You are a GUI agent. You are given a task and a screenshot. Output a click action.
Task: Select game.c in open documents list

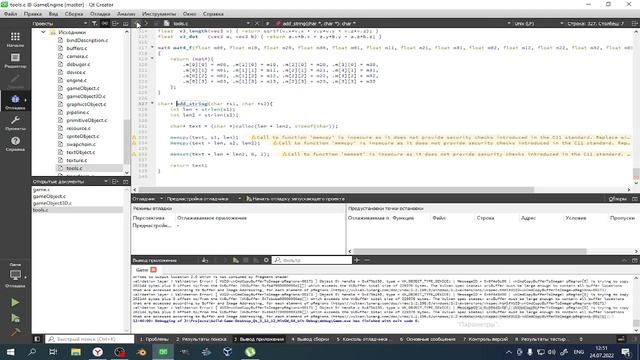click(x=41, y=189)
